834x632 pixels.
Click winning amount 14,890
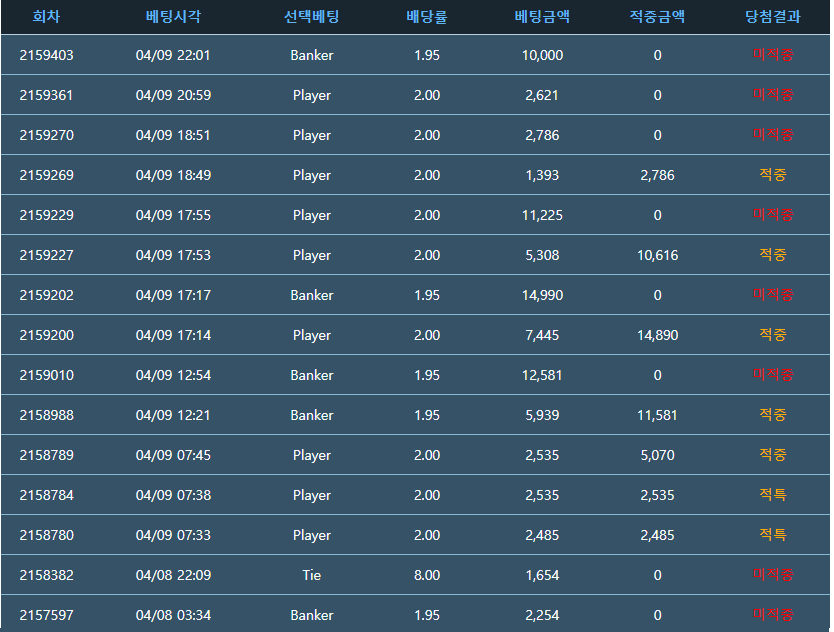coord(657,335)
